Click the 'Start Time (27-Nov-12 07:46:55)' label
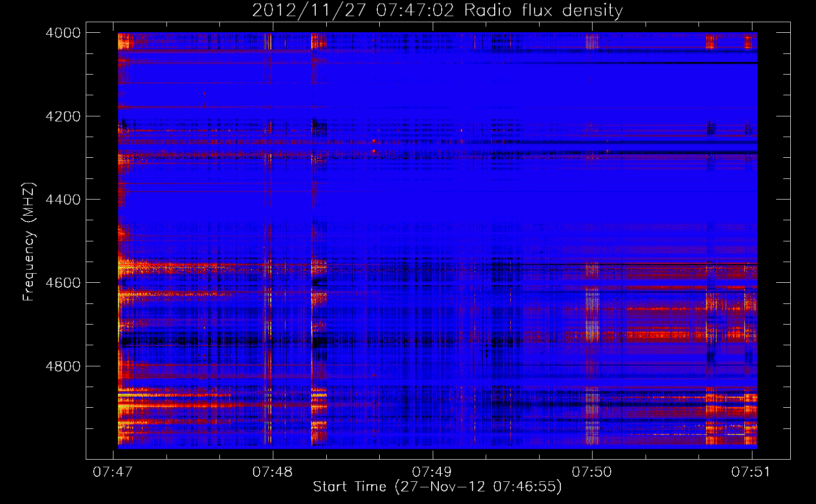This screenshot has width=816, height=504. coord(437,487)
